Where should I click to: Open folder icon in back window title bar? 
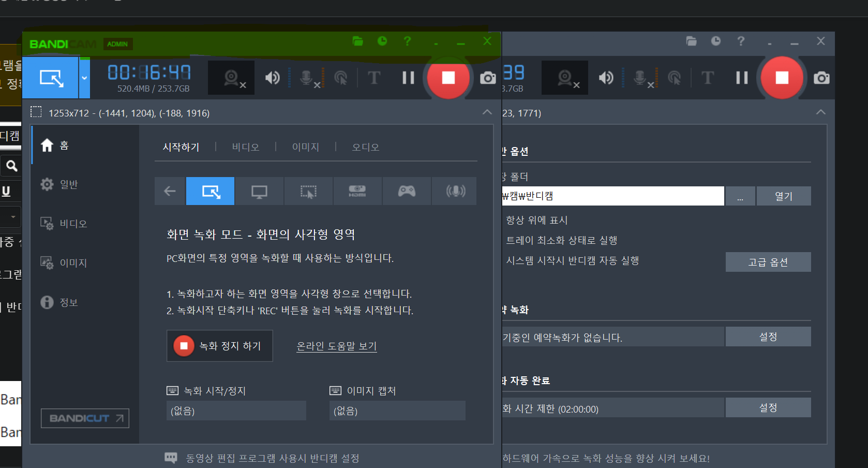click(691, 41)
